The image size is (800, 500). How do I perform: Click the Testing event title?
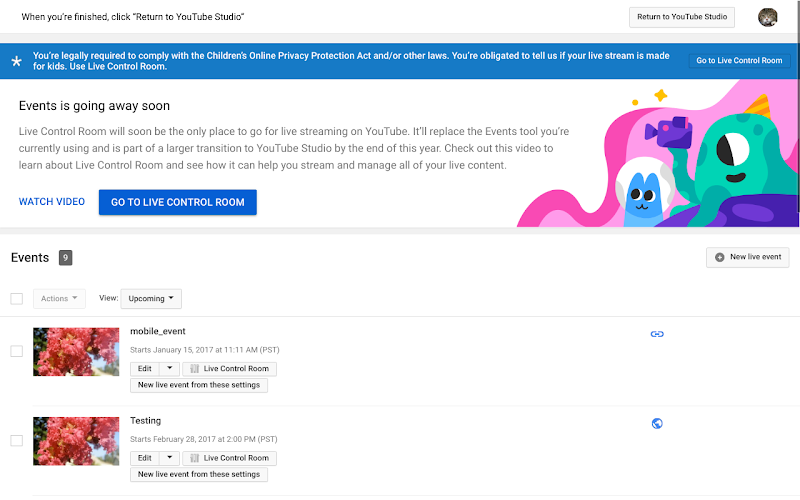[x=145, y=420]
